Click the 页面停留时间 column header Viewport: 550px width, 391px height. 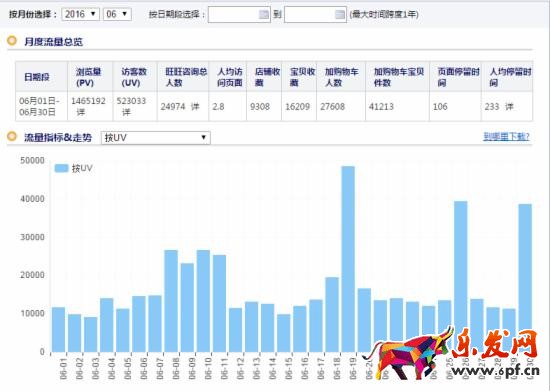(455, 77)
